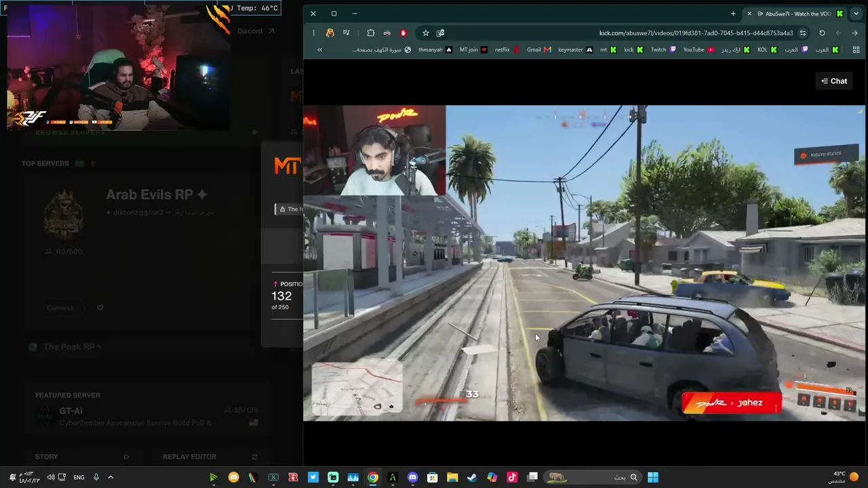Screen dimensions: 868x488
Task: Open the MT join bookmark
Action: click(x=473, y=49)
